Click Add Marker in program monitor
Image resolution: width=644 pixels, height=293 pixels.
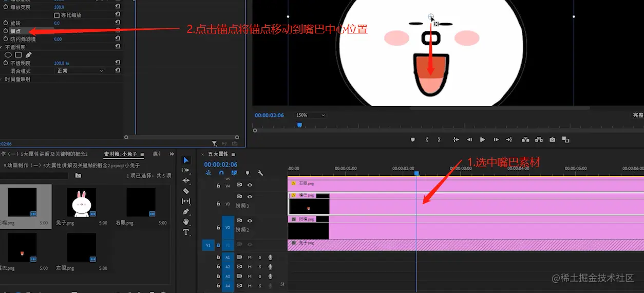[x=413, y=139]
